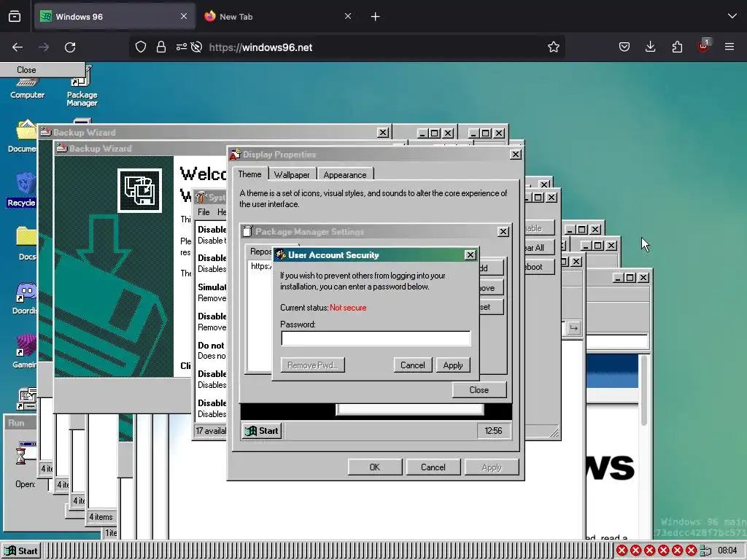Click the Display Properties title bar icon
The height and width of the screenshot is (560, 747).
236,155
